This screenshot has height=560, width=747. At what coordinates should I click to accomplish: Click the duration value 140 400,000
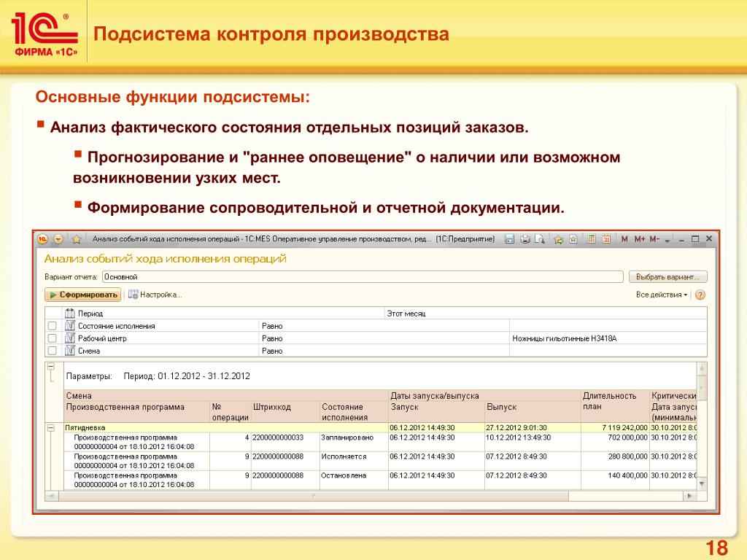point(628,475)
